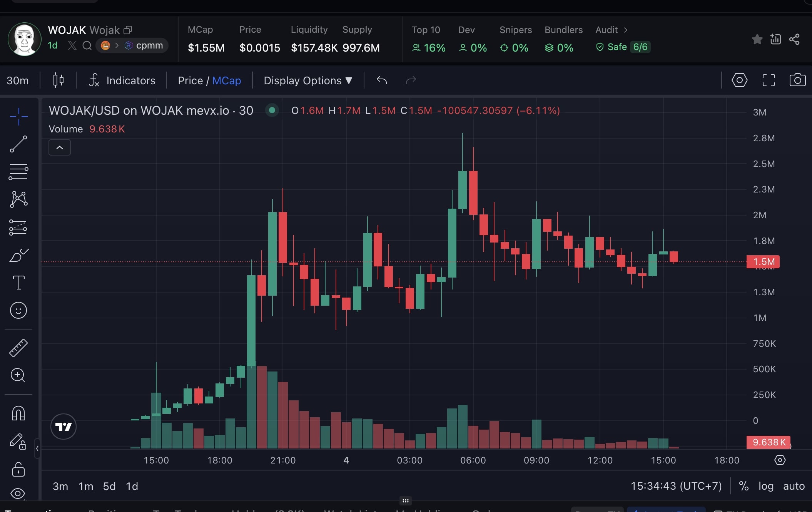Viewport: 812px width, 512px height.
Task: Collapse the indicator legend with the chevron
Action: 60,147
